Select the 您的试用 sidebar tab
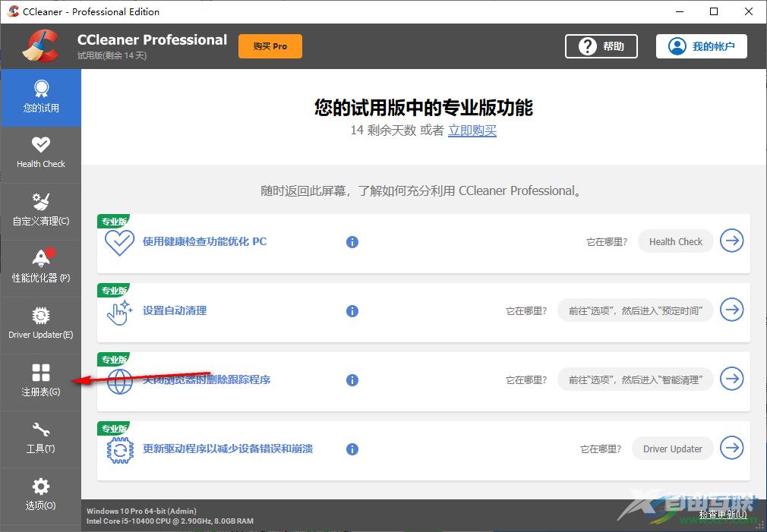 [x=41, y=97]
